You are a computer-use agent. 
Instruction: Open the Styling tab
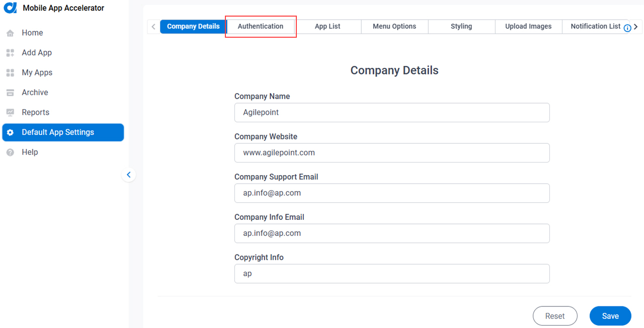(x=461, y=27)
